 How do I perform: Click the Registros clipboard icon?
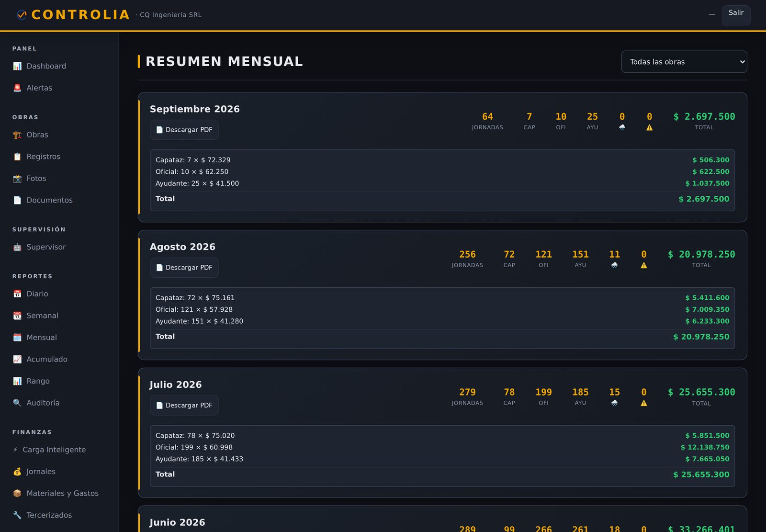tap(17, 157)
